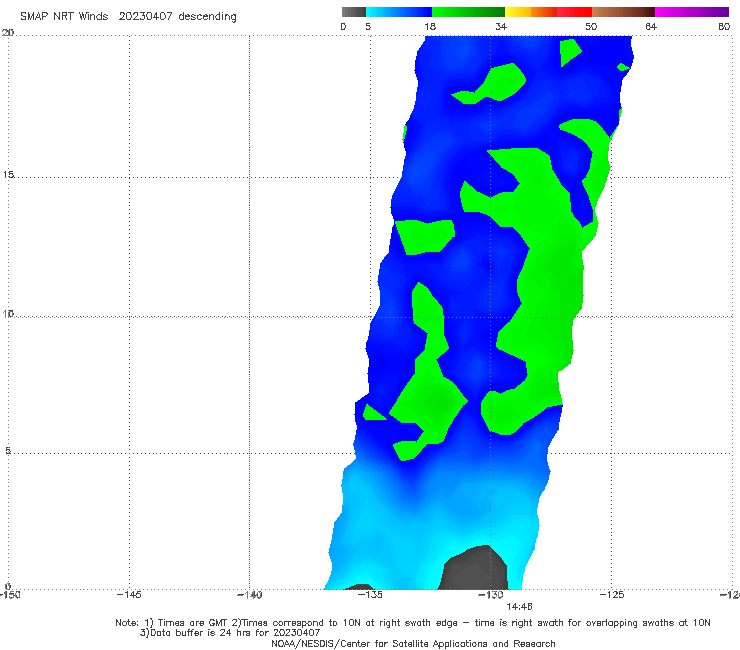The image size is (740, 650).
Task: Click the latitude axis label '15'
Action: (x=8, y=175)
